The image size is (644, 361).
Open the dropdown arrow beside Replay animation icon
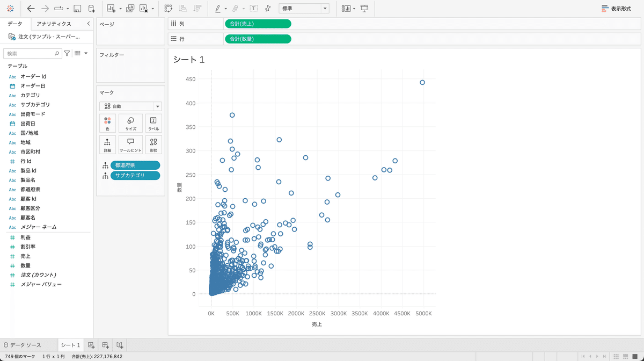tap(67, 9)
